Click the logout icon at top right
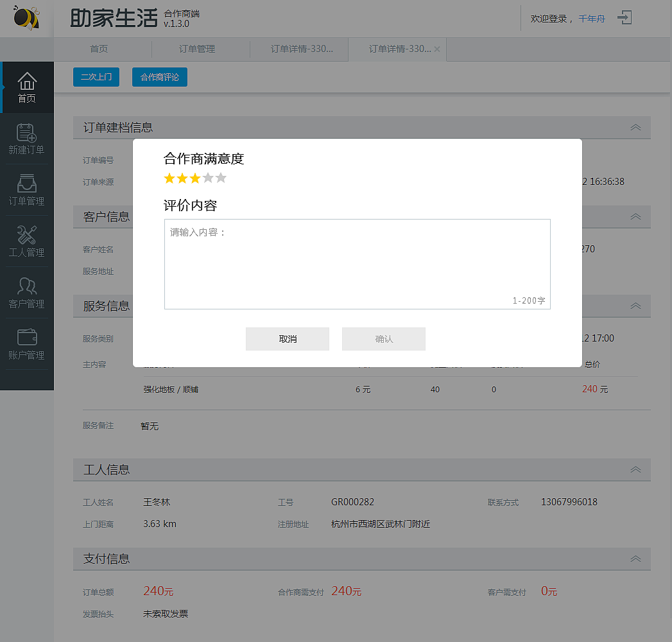Screen dimensions: 672x642 point(625,19)
